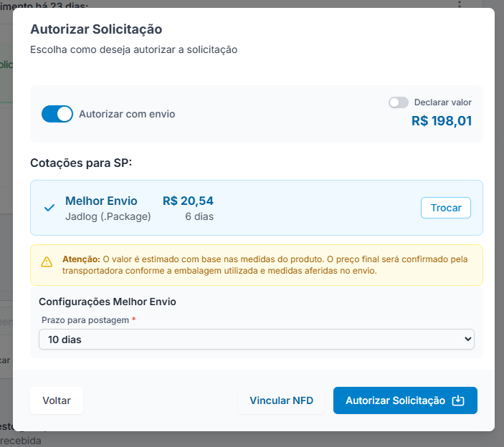Disable the Autorizar com envio switch
The image size is (504, 447).
(57, 114)
